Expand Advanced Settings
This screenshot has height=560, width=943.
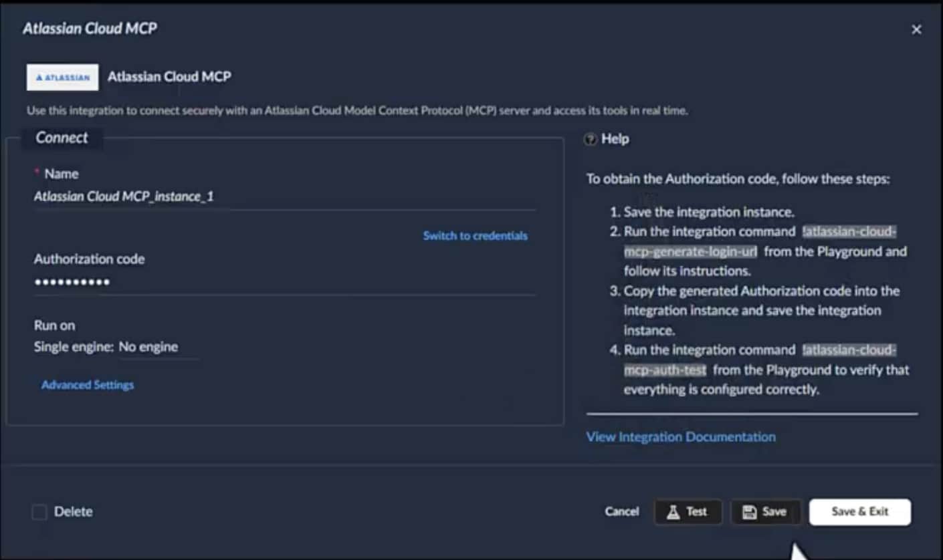pos(88,385)
